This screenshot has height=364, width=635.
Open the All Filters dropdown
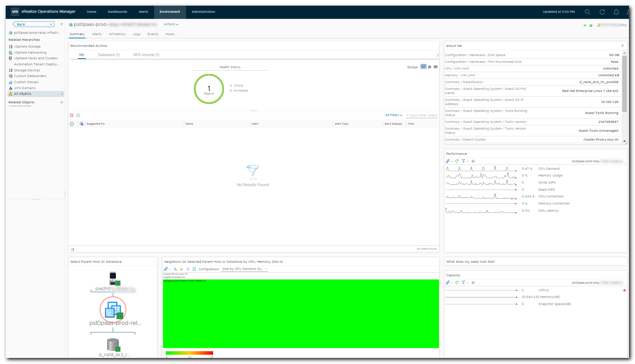(393, 115)
